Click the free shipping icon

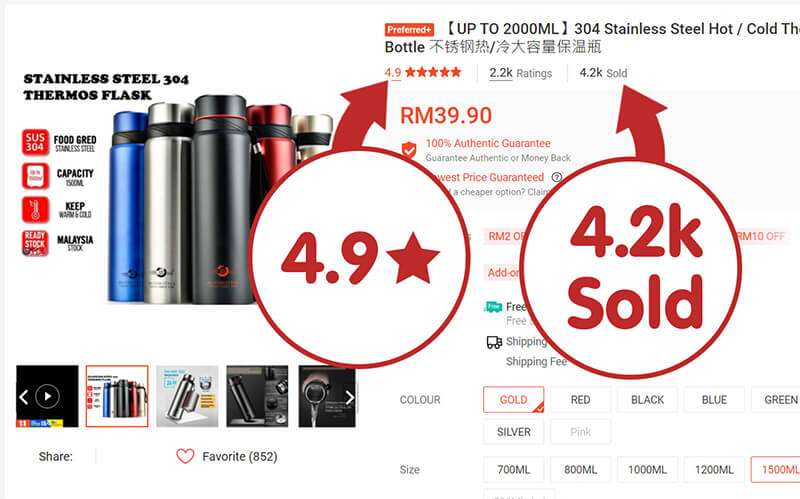point(493,307)
